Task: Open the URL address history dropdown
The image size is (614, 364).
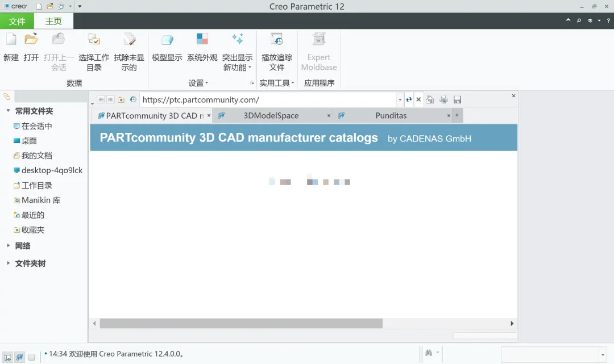Action: tap(400, 100)
